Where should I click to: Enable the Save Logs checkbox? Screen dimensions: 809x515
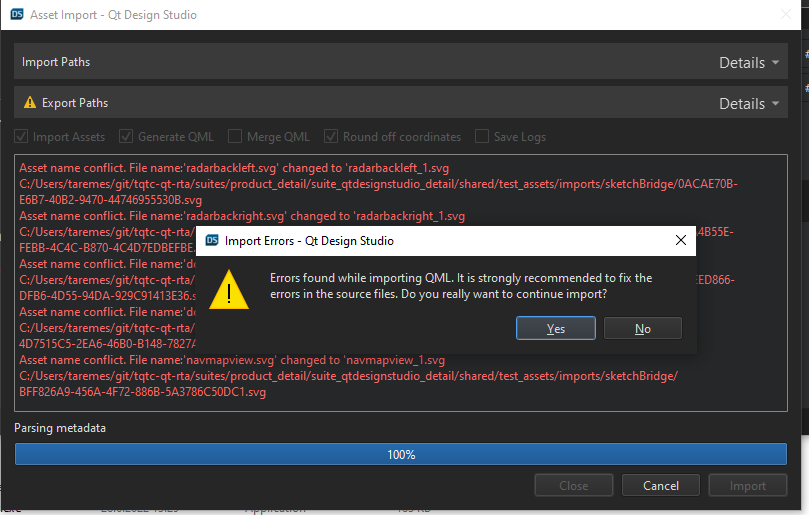click(x=482, y=137)
